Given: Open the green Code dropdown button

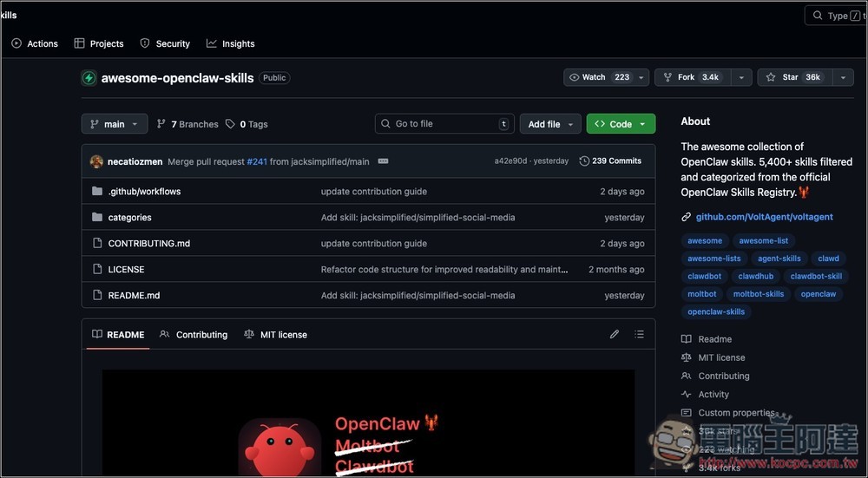Looking at the screenshot, I should (x=621, y=124).
